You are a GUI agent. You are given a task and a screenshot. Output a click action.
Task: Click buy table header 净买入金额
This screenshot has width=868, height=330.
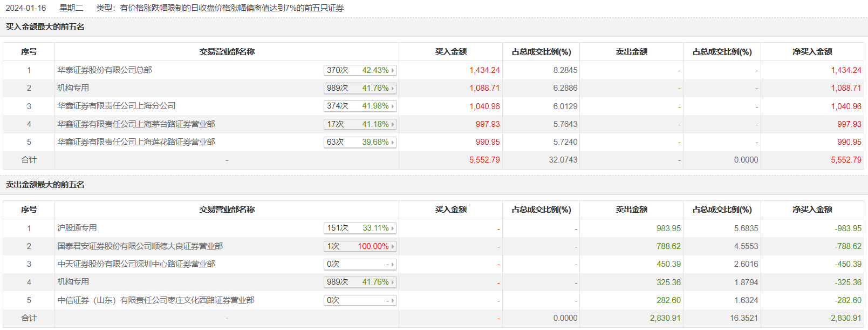812,52
